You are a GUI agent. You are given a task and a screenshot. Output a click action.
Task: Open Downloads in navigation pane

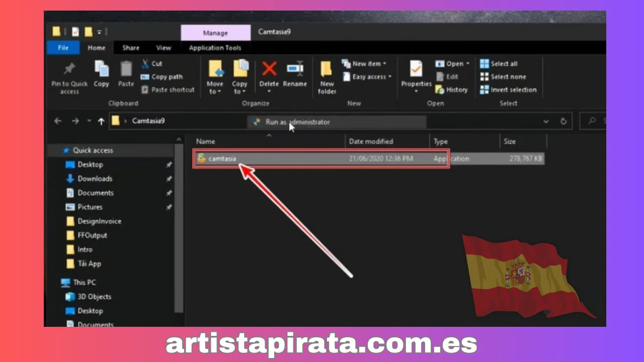pos(95,178)
